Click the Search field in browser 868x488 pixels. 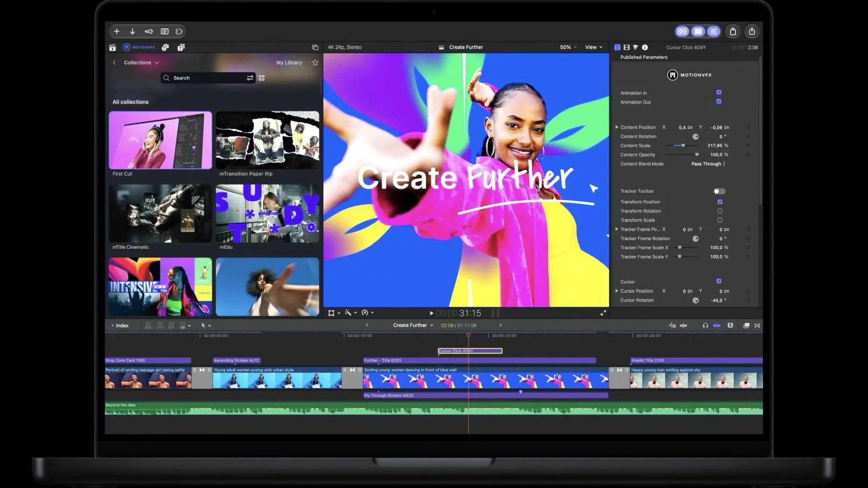point(208,78)
